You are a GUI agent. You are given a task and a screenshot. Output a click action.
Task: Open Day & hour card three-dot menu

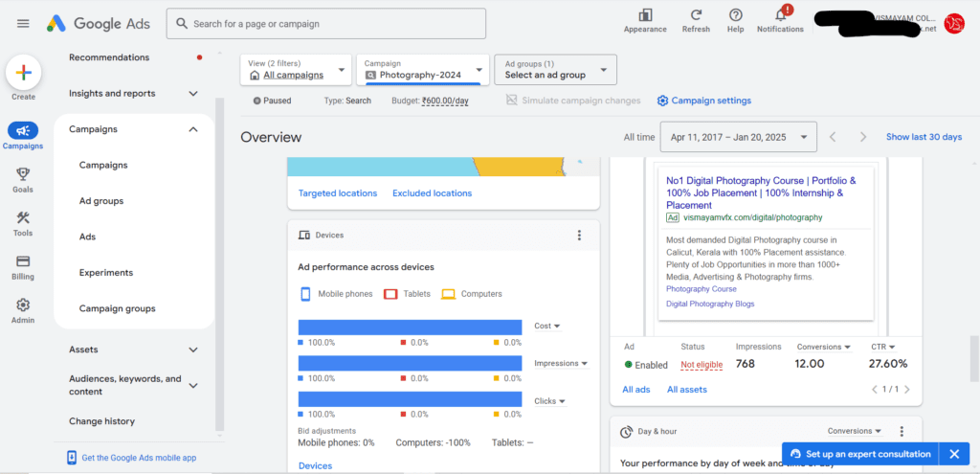tap(902, 432)
